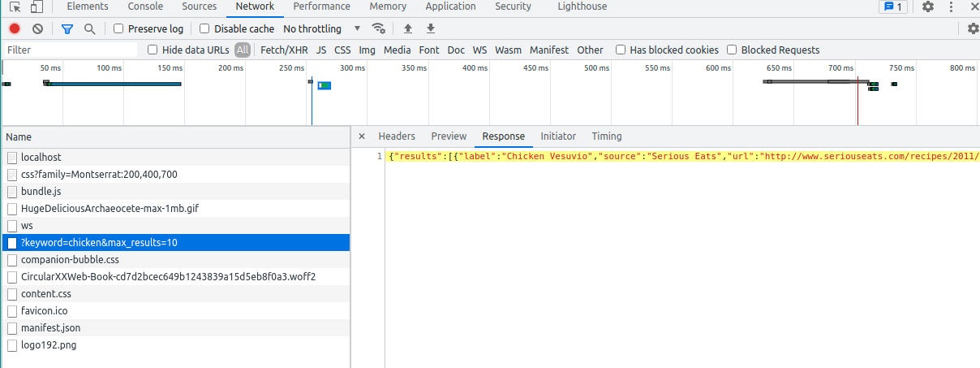Close the request details pane
Image resolution: width=980 pixels, height=368 pixels.
pos(362,136)
